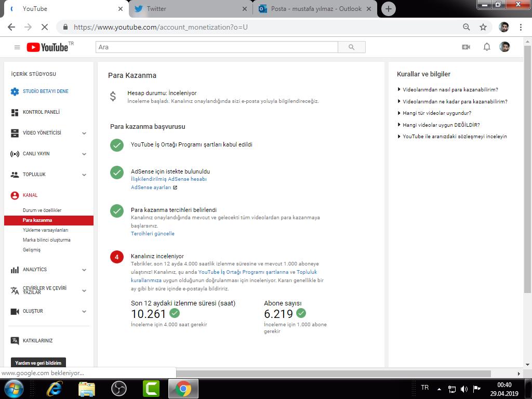
Task: Expand the Analytics chevron
Action: [84, 270]
